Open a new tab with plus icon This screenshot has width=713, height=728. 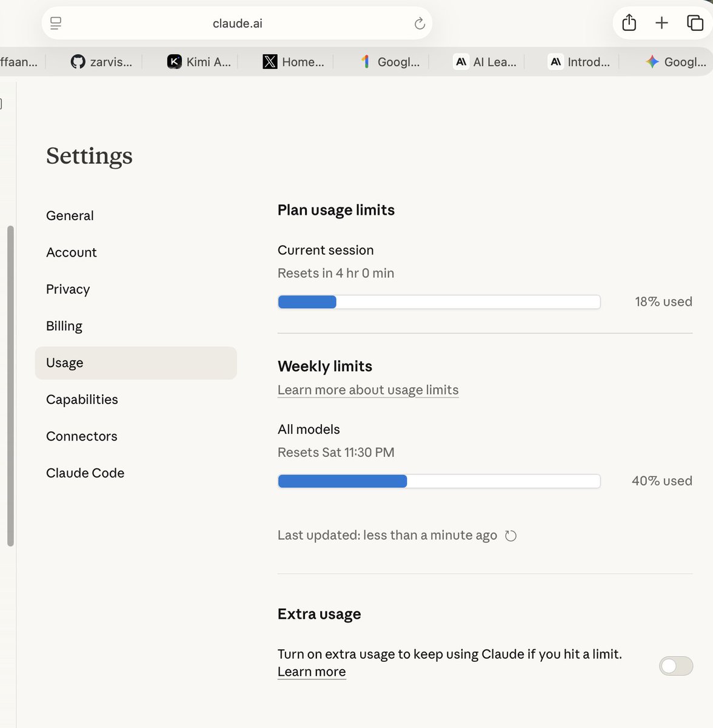point(661,23)
